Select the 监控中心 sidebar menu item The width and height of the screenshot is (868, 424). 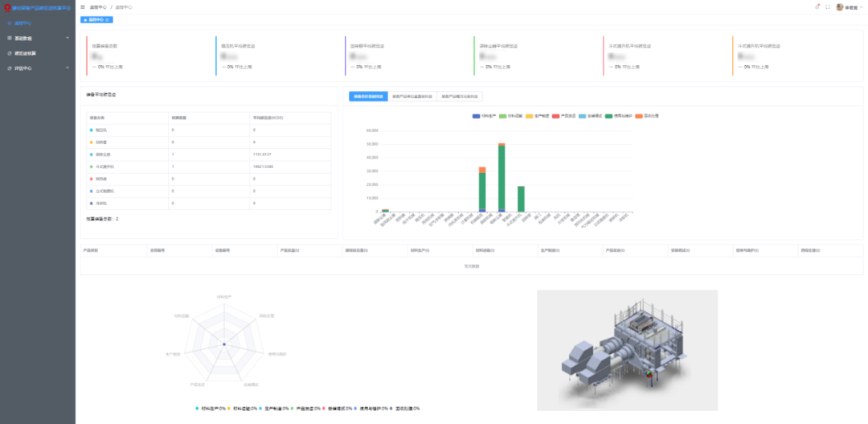click(24, 23)
